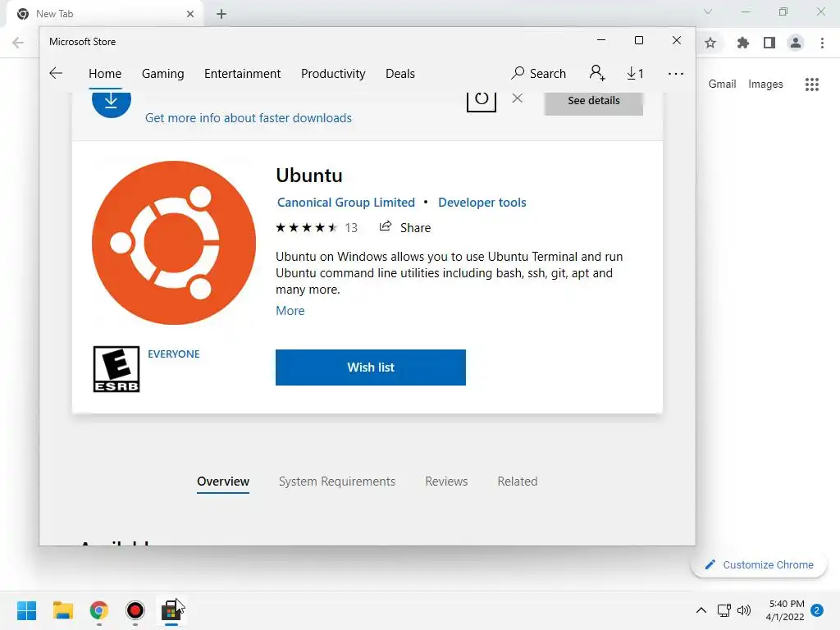This screenshot has width=840, height=630.
Task: Click the Microsoft Store window title
Action: coord(83,42)
